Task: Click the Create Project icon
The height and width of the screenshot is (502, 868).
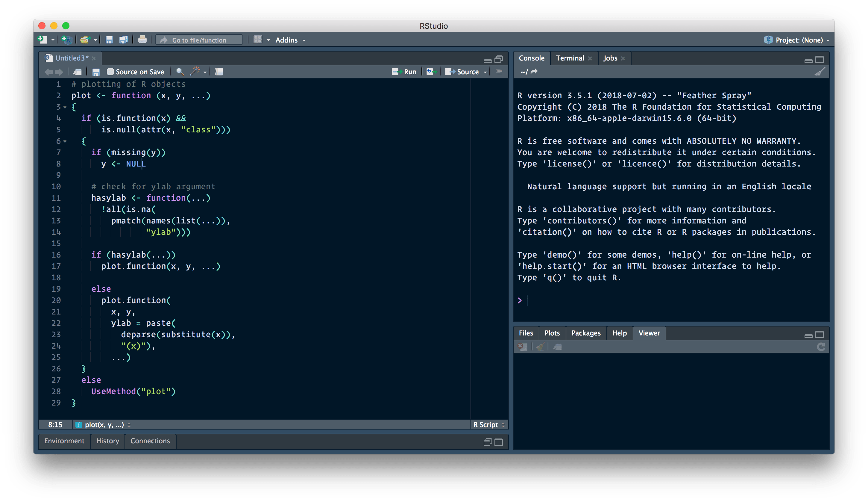Action: 67,40
